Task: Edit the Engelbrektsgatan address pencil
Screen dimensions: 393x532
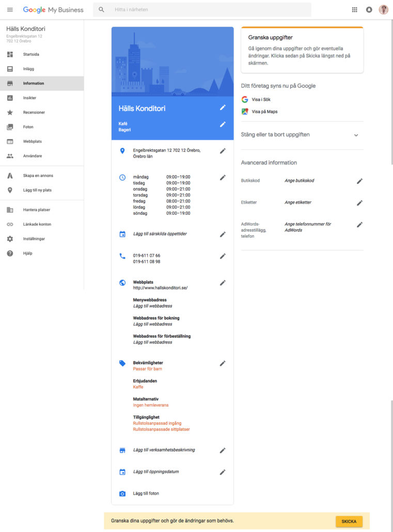Action: [223, 151]
